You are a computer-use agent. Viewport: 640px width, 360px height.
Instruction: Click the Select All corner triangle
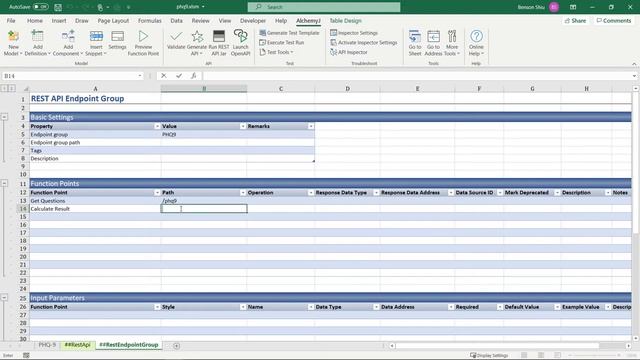(x=26, y=89)
